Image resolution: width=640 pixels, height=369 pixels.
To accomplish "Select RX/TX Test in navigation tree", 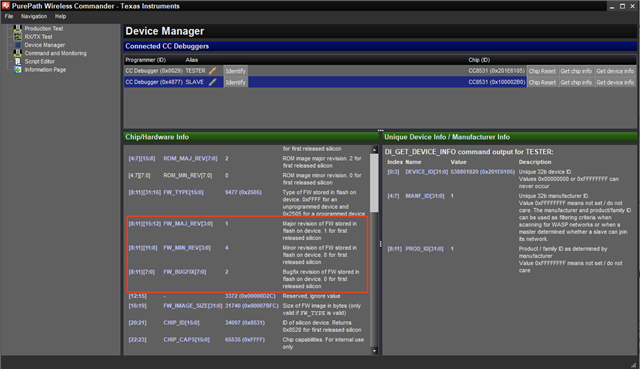I will (x=38, y=37).
